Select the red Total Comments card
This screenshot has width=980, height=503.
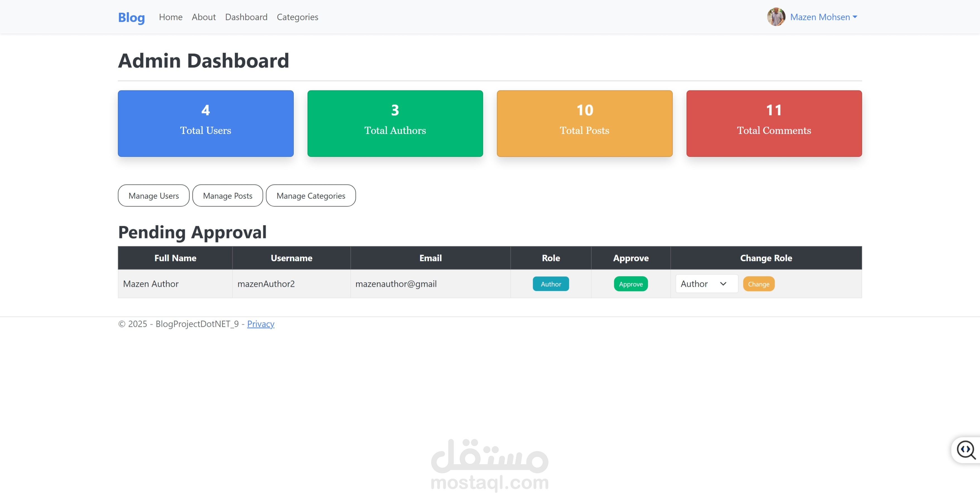[x=774, y=123]
